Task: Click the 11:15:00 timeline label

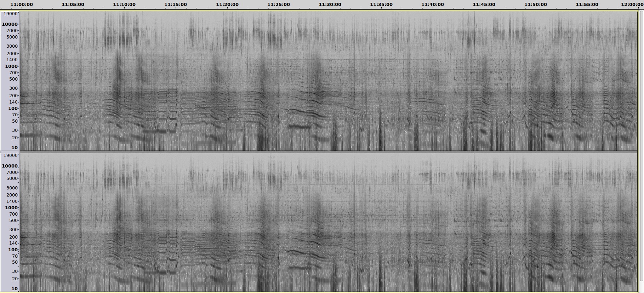Action: pyautogui.click(x=176, y=5)
